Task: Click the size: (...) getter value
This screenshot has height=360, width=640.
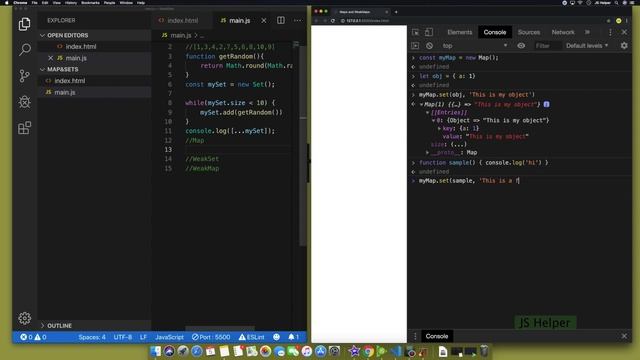Action: 459,144
